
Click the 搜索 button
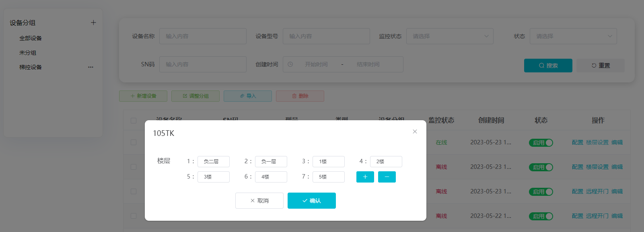click(x=548, y=66)
